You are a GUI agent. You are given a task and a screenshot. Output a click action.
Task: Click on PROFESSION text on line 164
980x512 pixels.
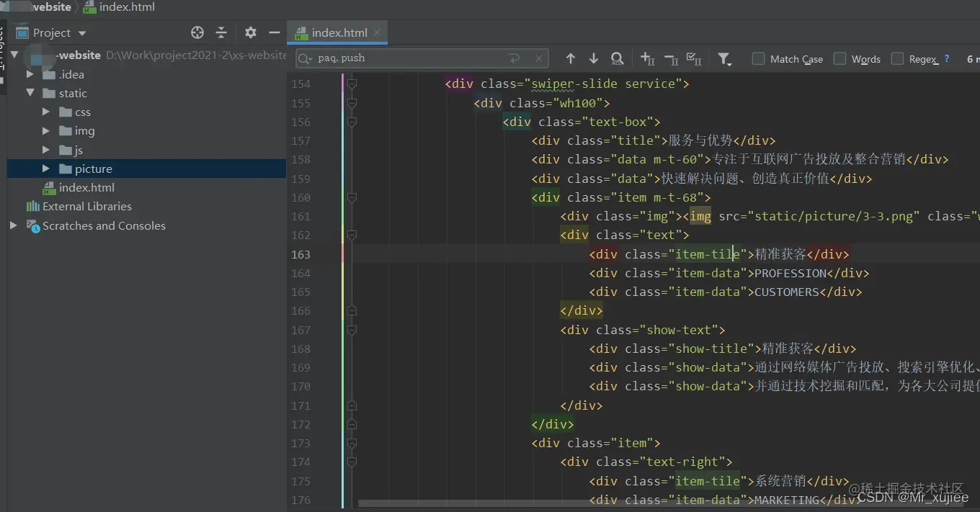(790, 273)
